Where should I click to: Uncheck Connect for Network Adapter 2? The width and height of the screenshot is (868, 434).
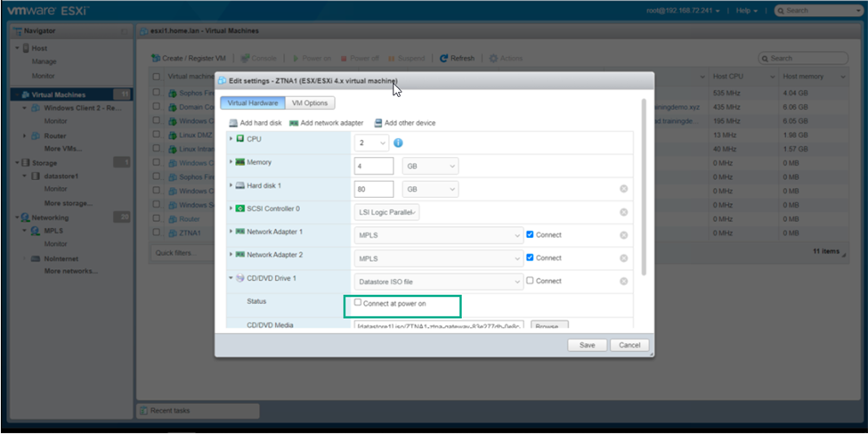(530, 258)
